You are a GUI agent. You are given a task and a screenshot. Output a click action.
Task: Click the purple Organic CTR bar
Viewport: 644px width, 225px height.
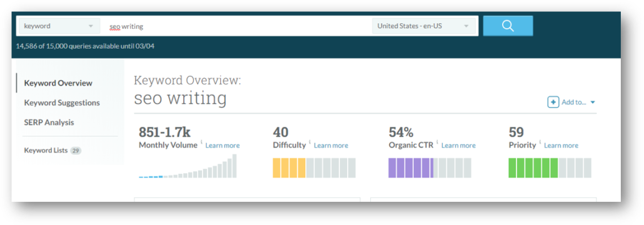tap(430, 168)
